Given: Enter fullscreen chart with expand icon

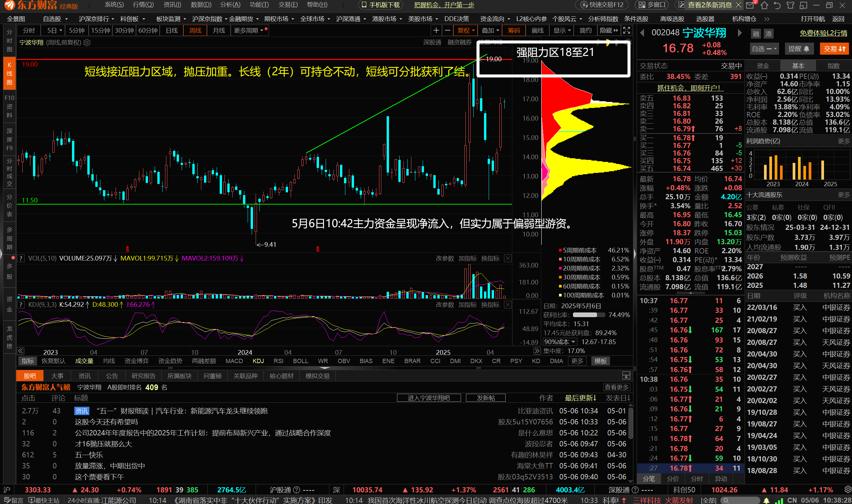Looking at the screenshot, I should coord(626,31).
